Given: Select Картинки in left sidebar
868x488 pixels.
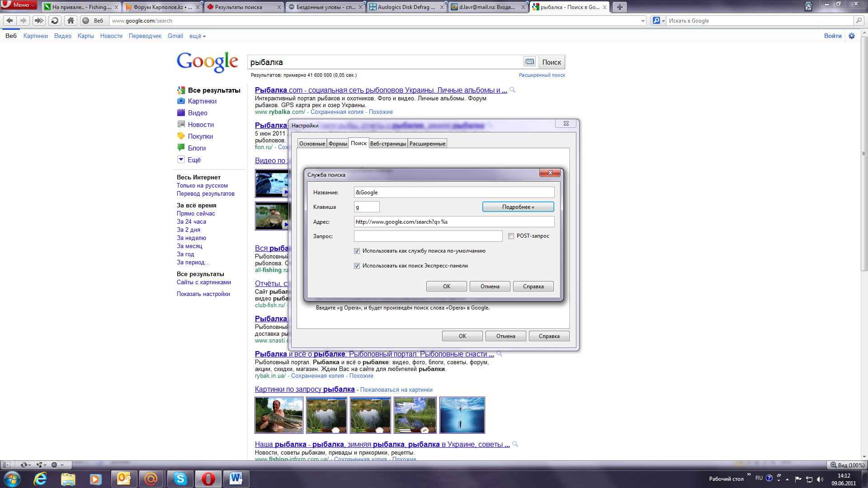Looking at the screenshot, I should [202, 101].
